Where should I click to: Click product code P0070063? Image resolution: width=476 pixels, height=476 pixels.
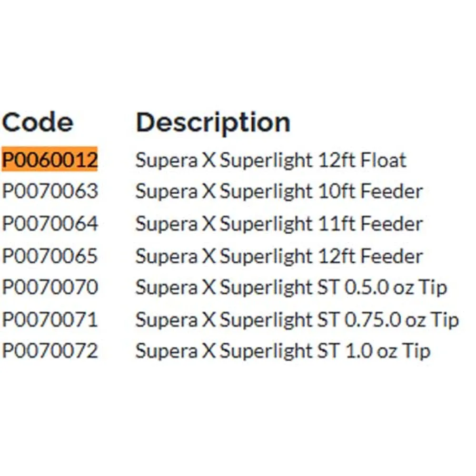(50, 192)
